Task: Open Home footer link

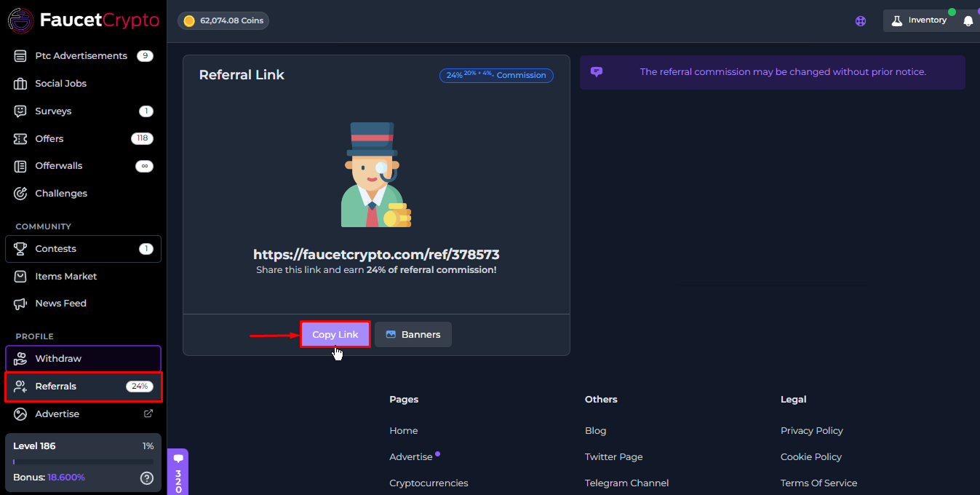Action: [404, 431]
